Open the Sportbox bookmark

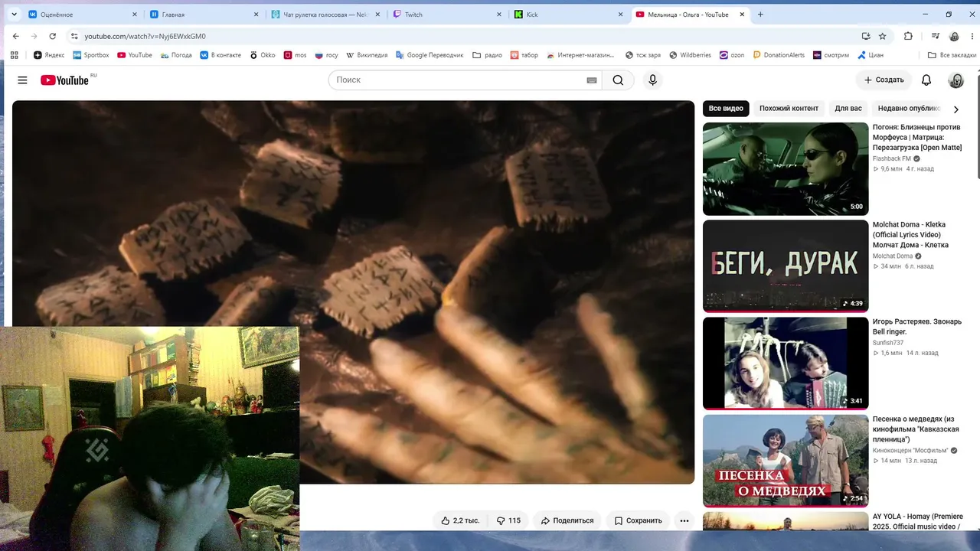point(91,55)
